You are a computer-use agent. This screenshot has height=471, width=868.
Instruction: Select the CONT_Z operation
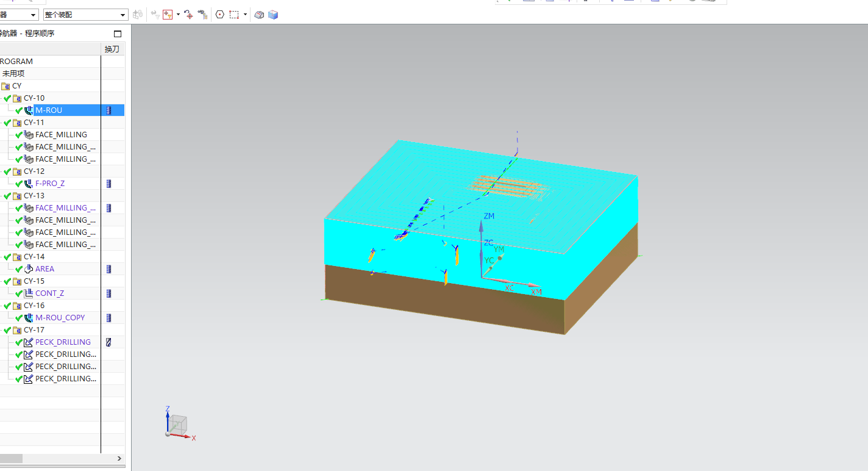(x=50, y=293)
